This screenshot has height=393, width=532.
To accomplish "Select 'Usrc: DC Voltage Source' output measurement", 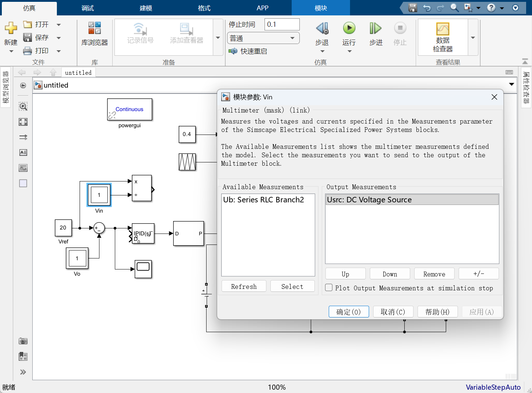I will [x=412, y=200].
